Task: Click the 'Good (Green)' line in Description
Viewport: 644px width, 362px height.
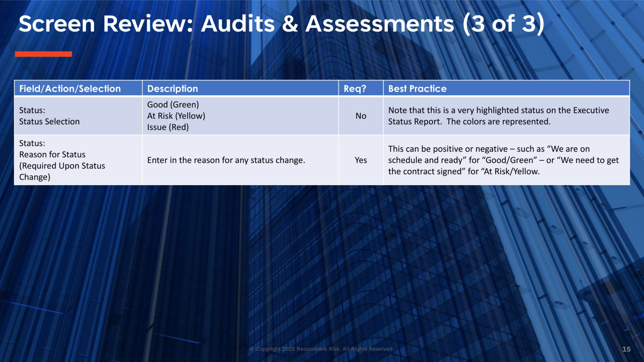Action: click(x=173, y=105)
